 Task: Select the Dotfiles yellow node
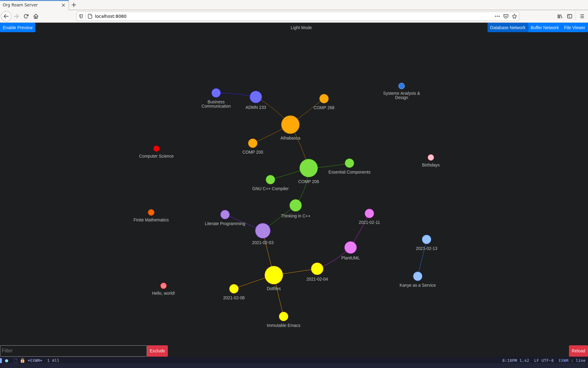pos(274,276)
